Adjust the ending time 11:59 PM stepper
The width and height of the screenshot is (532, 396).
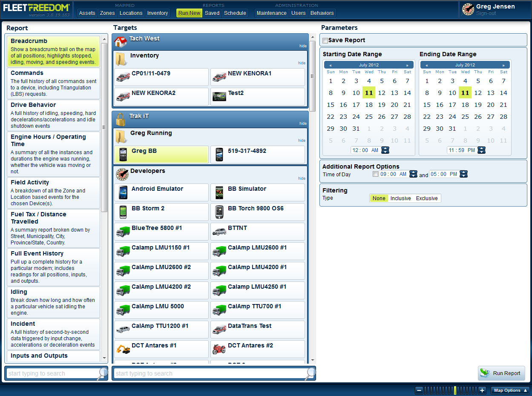[481, 150]
